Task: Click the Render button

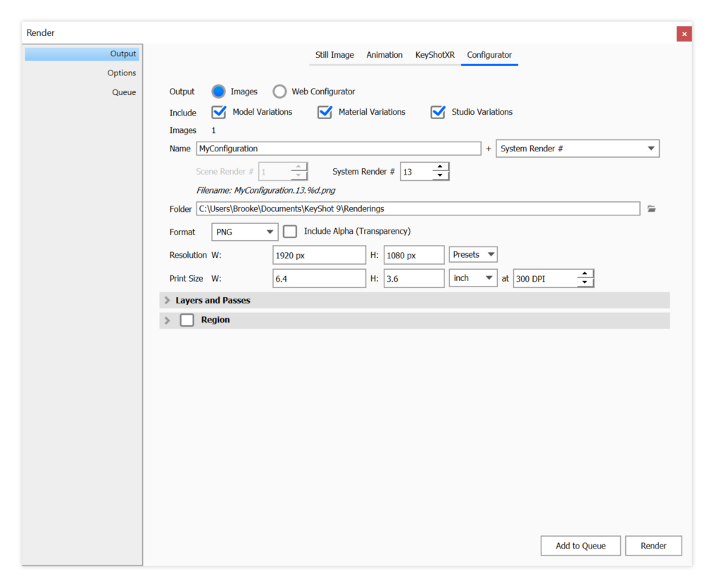Action: click(x=653, y=546)
